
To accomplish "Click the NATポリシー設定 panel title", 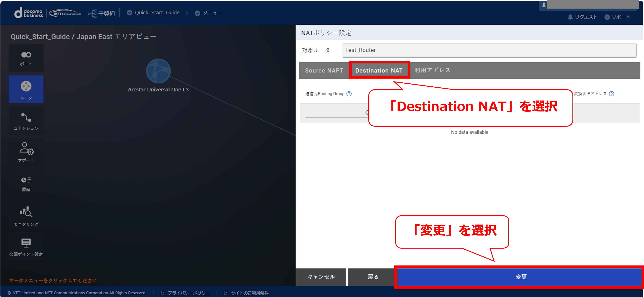I will (326, 33).
